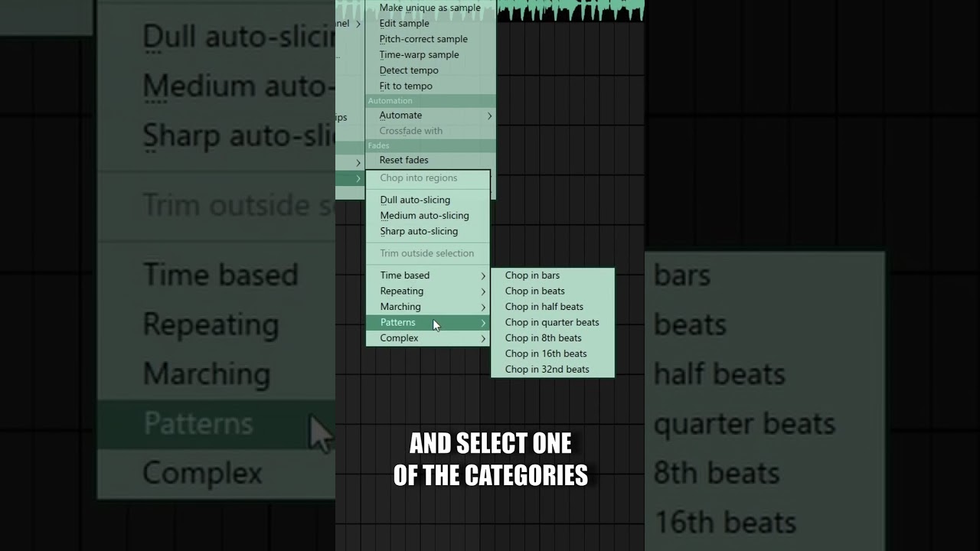Choose Chop in 32nd beats

[552, 370]
